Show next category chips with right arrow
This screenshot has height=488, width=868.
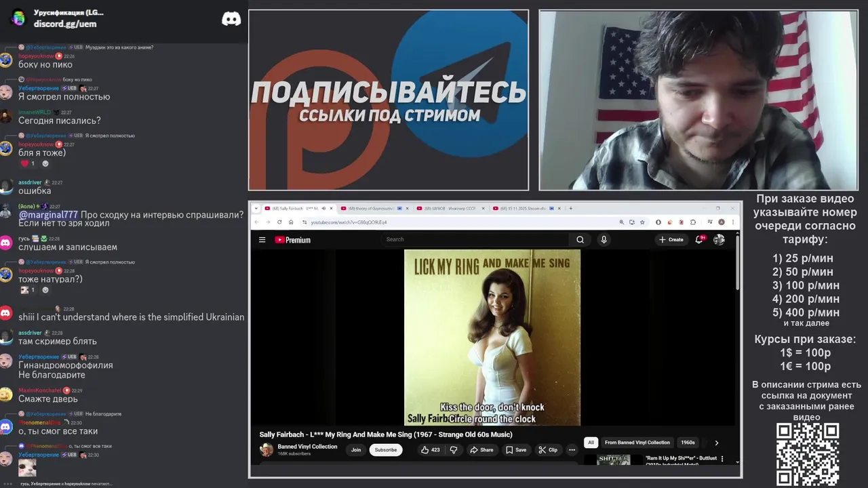[716, 443]
